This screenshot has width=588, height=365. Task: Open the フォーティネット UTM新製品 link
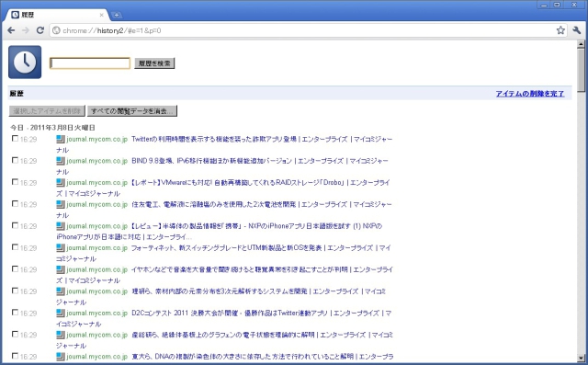pyautogui.click(x=223, y=253)
